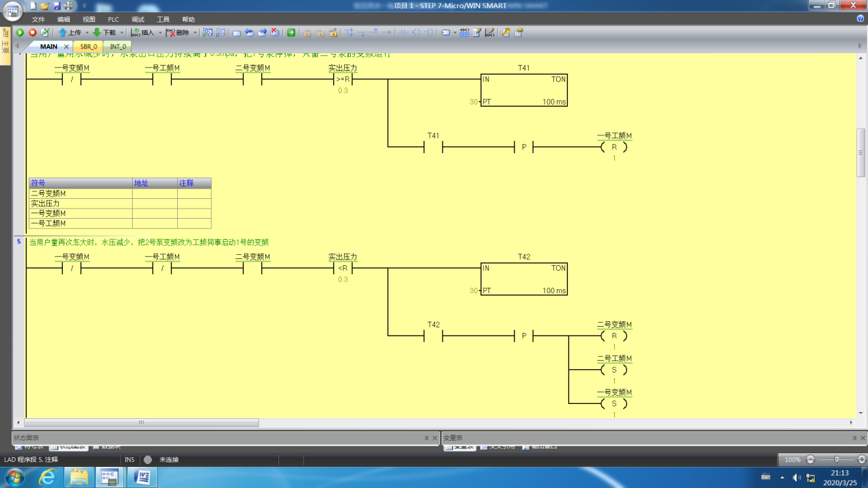
Task: Switch to the INT_0 tab
Action: [118, 46]
